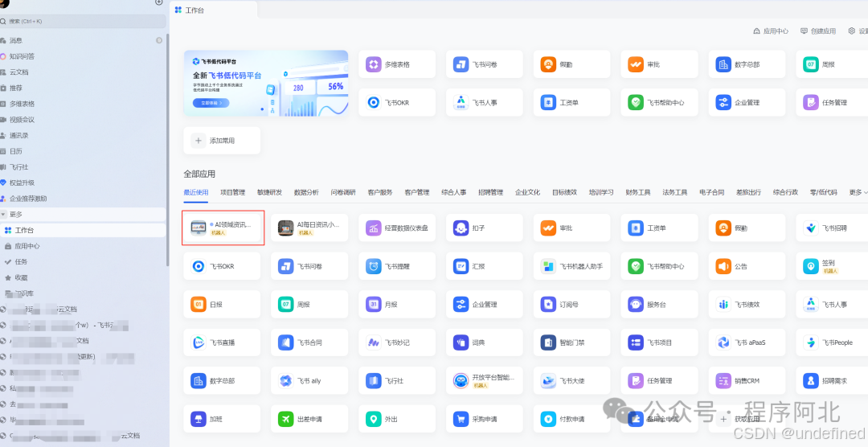
Task: Expand 更多 dropdown in category tabs
Action: coord(858,193)
